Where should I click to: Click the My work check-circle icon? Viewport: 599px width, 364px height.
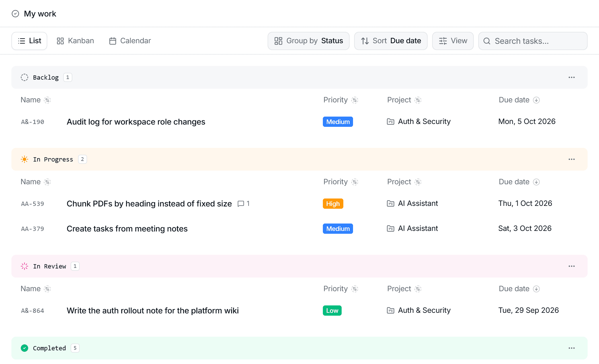[15, 14]
